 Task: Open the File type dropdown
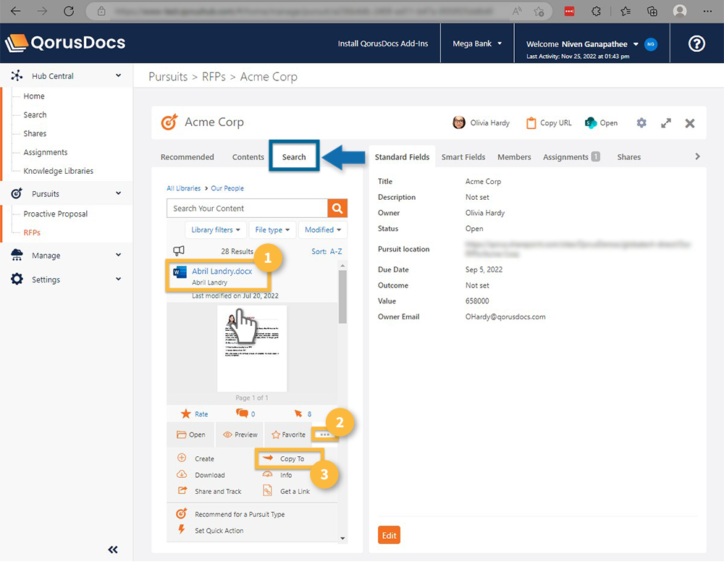pos(272,230)
